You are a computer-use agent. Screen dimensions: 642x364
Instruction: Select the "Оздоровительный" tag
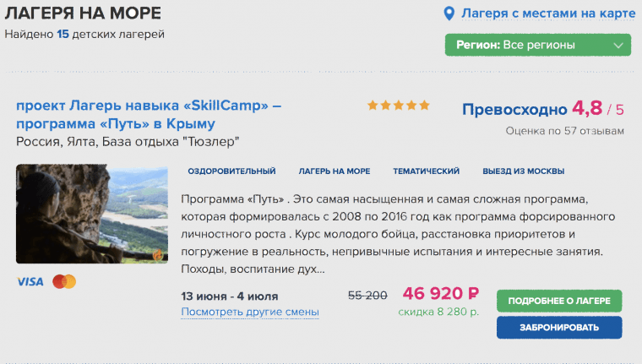coord(231,171)
